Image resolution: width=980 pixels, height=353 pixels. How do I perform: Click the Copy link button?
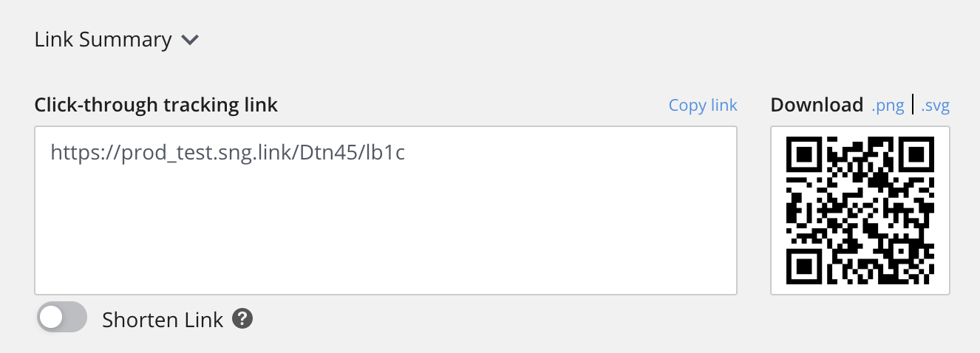pyautogui.click(x=703, y=105)
